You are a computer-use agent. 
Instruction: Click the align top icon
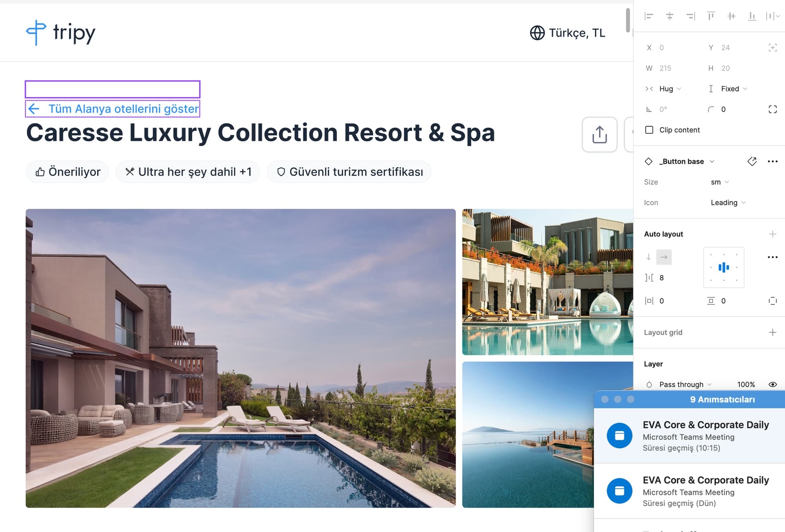click(711, 16)
